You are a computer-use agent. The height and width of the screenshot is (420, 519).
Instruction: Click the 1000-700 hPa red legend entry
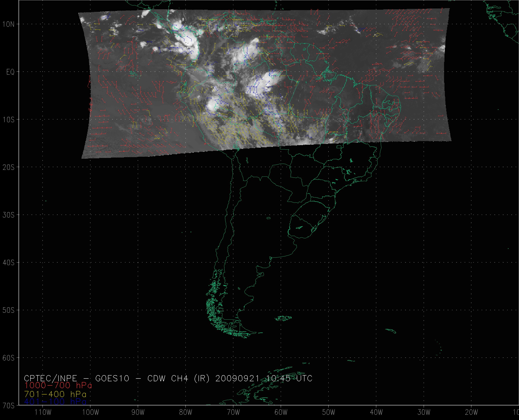tap(58, 386)
